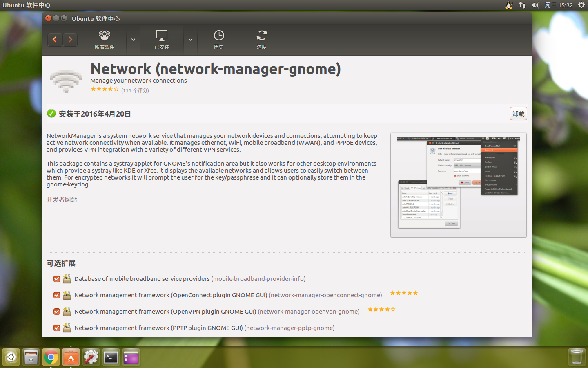This screenshot has width=588, height=368.
Task: Open the Files manager in the dock
Action: [31, 357]
